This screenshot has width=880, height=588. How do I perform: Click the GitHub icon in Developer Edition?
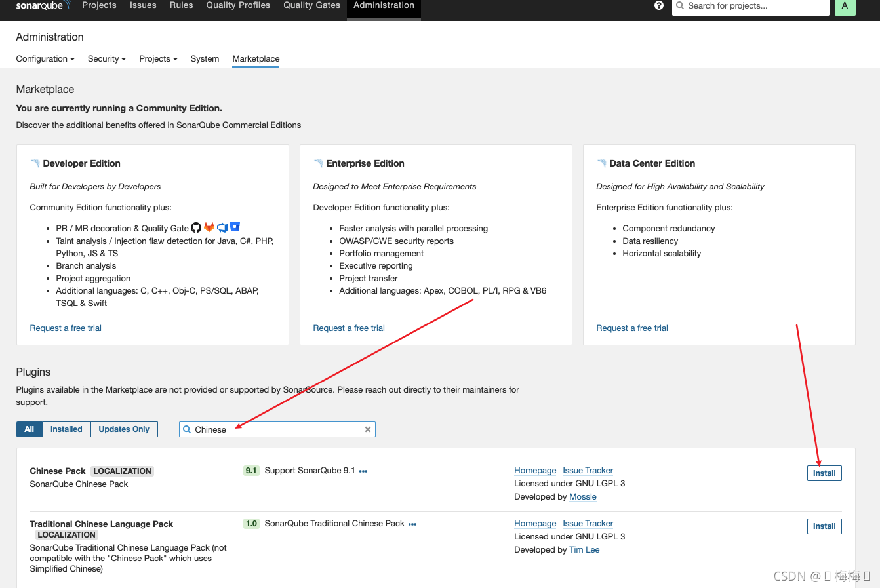coord(196,227)
